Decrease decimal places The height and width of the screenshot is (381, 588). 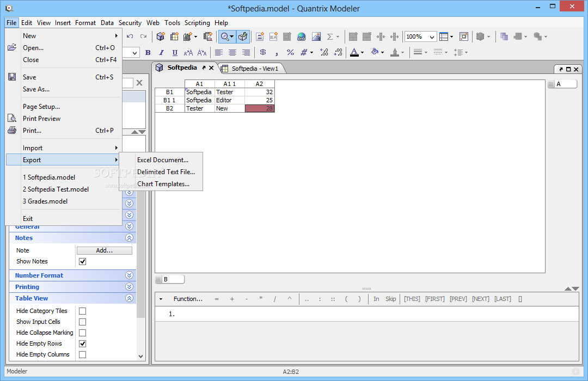[338, 52]
